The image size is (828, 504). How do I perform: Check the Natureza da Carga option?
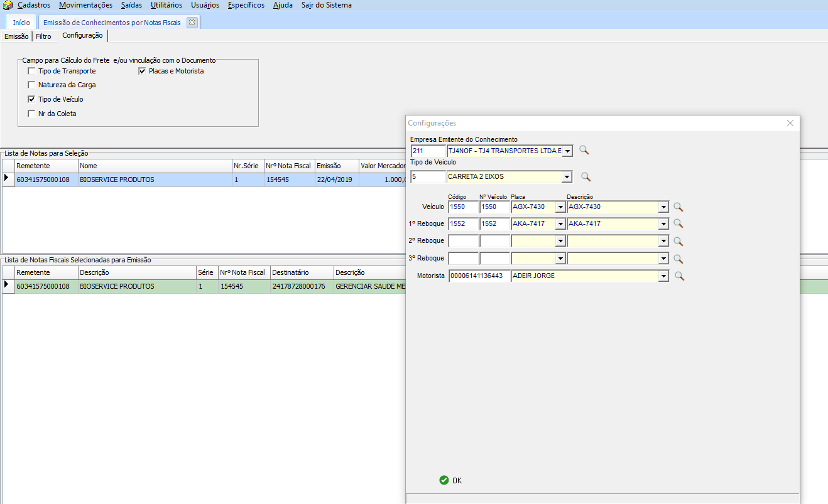31,85
